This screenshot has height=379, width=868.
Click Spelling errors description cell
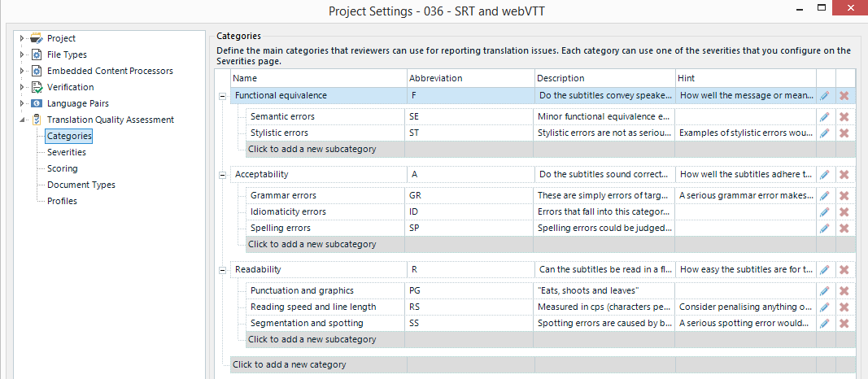pos(604,228)
